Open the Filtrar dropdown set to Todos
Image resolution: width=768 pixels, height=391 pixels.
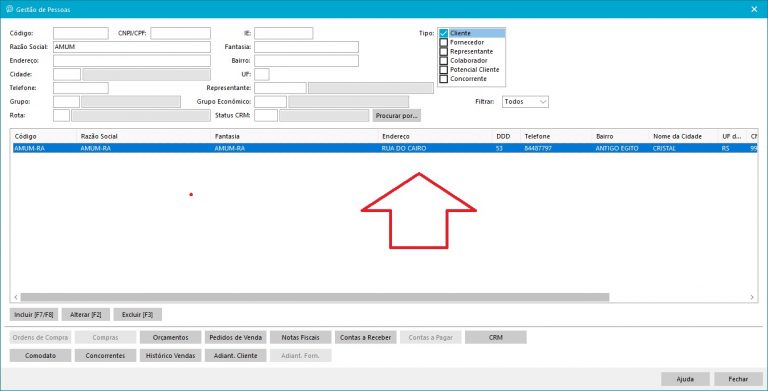point(525,101)
